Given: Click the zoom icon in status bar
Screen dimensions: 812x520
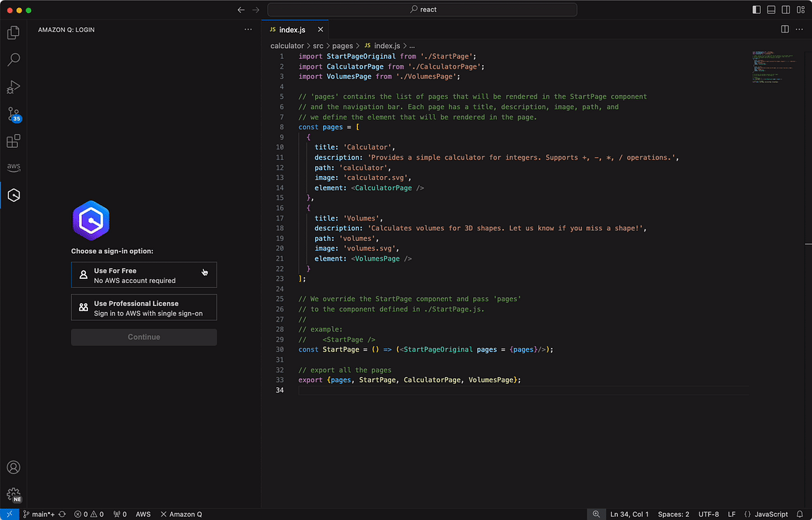Looking at the screenshot, I should click(x=596, y=514).
